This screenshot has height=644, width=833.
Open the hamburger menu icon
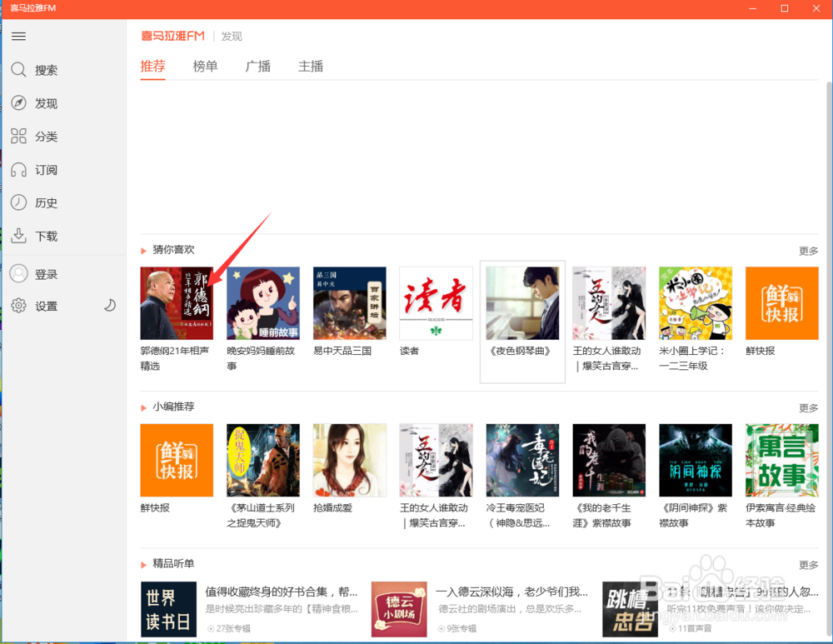coord(18,36)
